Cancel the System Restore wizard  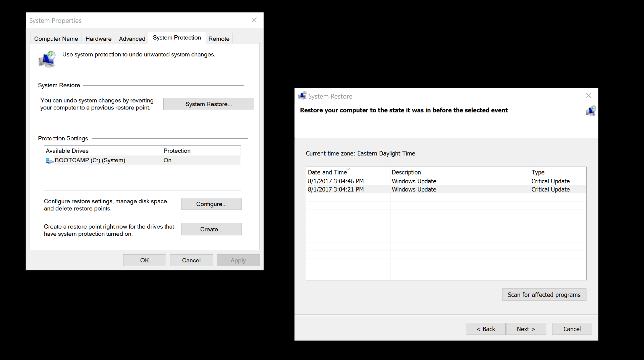[x=572, y=329]
